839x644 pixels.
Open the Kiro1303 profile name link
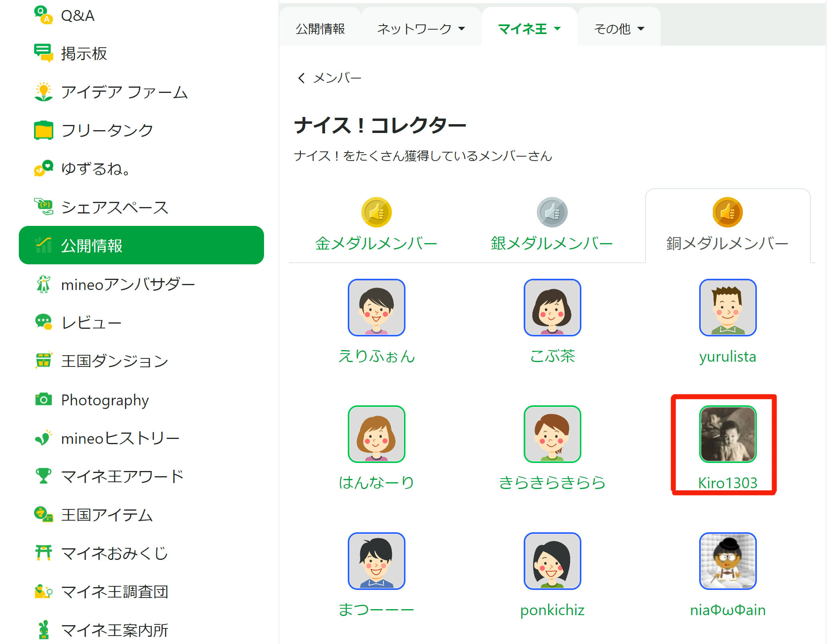click(x=727, y=483)
